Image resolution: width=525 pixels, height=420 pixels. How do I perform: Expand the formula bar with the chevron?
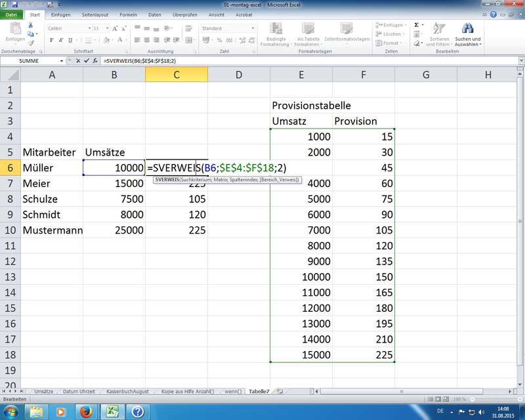click(x=519, y=60)
